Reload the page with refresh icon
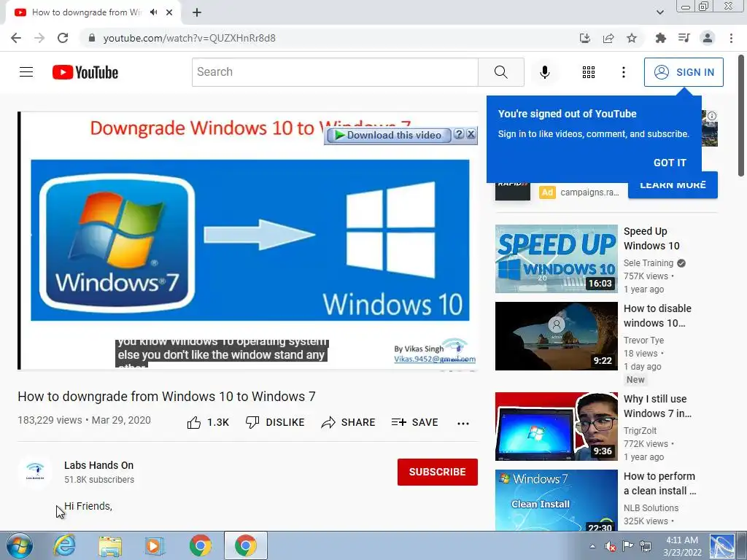Screen dimensions: 747x560 click(63, 38)
